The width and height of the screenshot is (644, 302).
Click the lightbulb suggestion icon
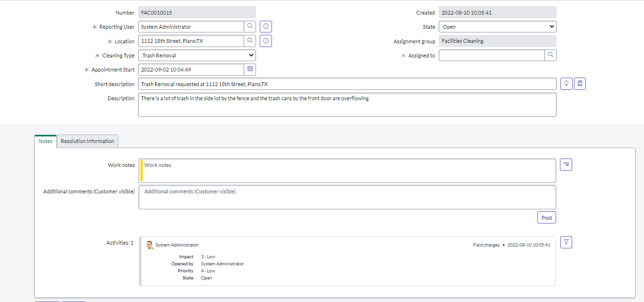tap(566, 84)
